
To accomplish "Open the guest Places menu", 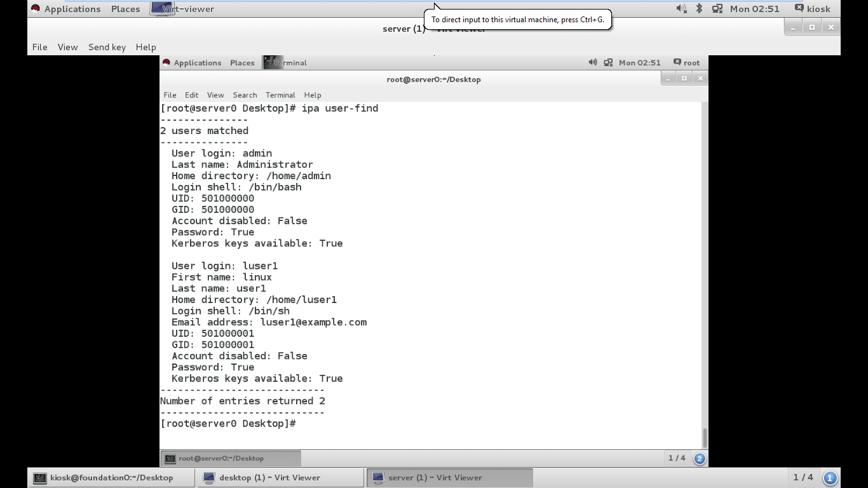I will click(242, 63).
